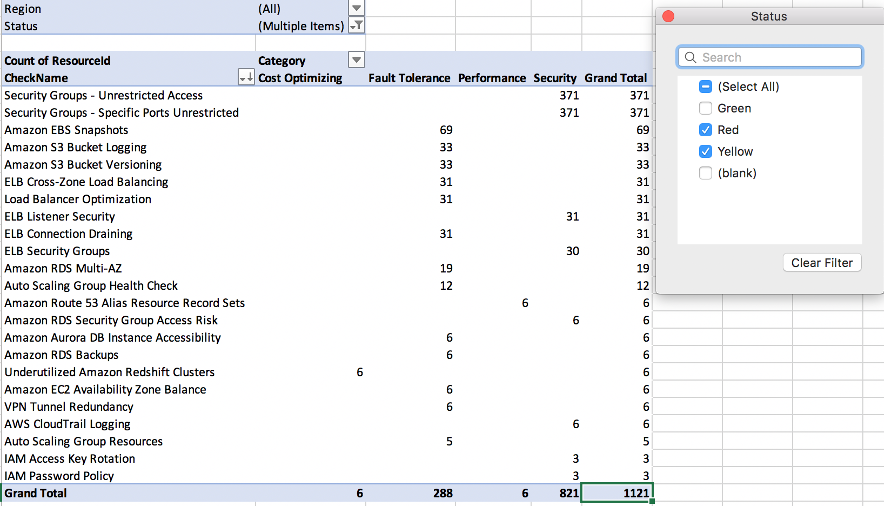Select the Security column header
Viewport: 884px width, 506px height.
(x=555, y=78)
